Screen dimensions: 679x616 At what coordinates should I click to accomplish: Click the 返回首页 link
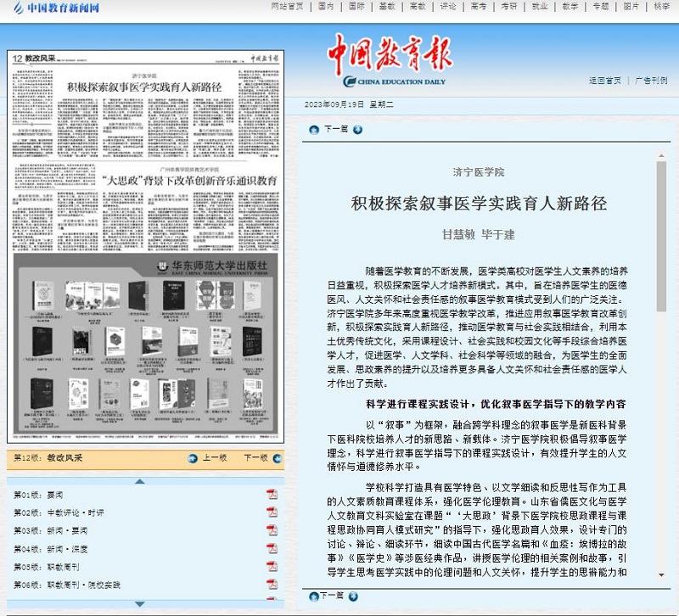(604, 81)
